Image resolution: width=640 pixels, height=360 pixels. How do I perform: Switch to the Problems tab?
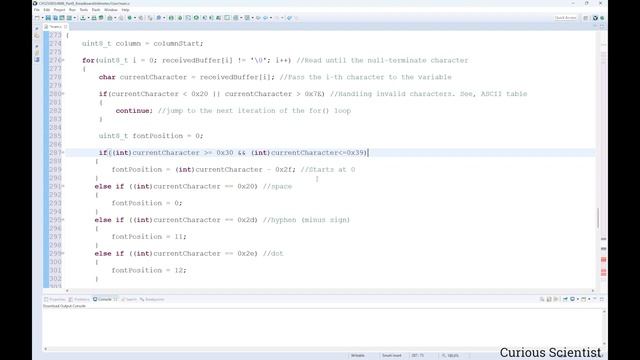(79, 299)
